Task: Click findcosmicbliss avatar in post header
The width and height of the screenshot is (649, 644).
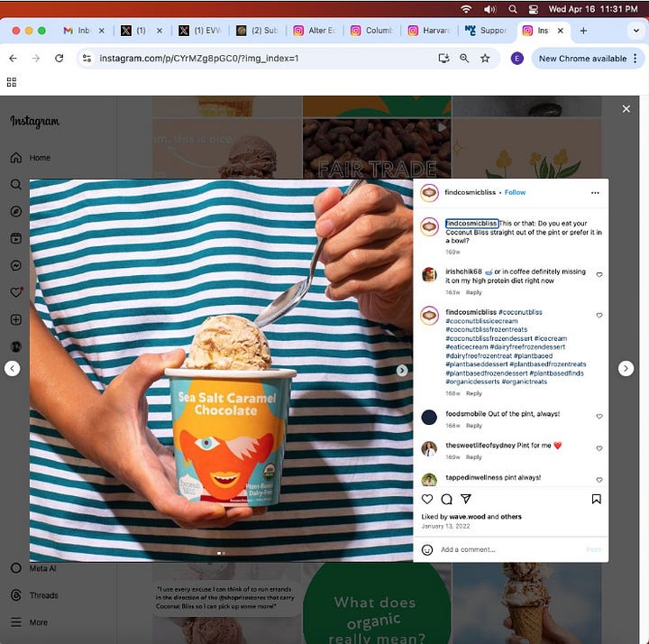Action: point(430,193)
